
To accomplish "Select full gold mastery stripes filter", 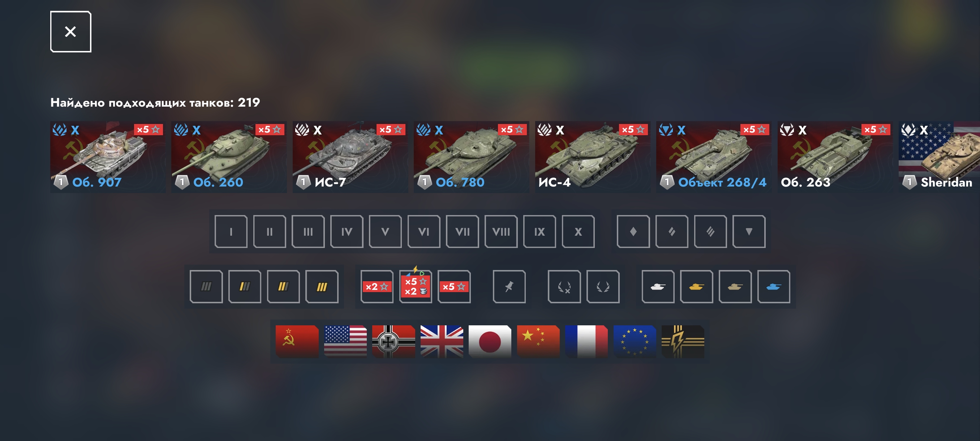I will (x=322, y=287).
